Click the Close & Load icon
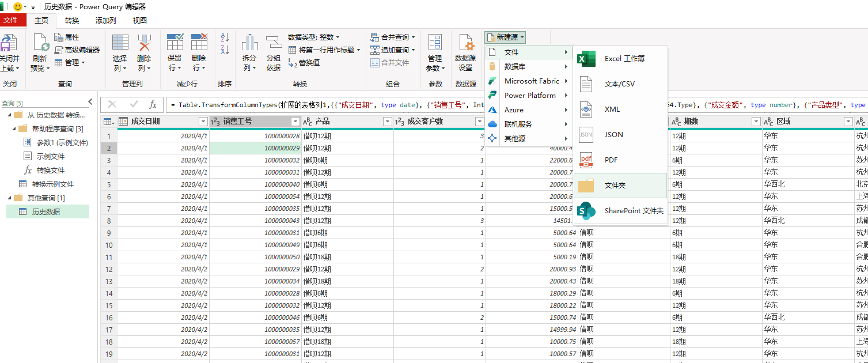This screenshot has height=363, width=868. 9,44
